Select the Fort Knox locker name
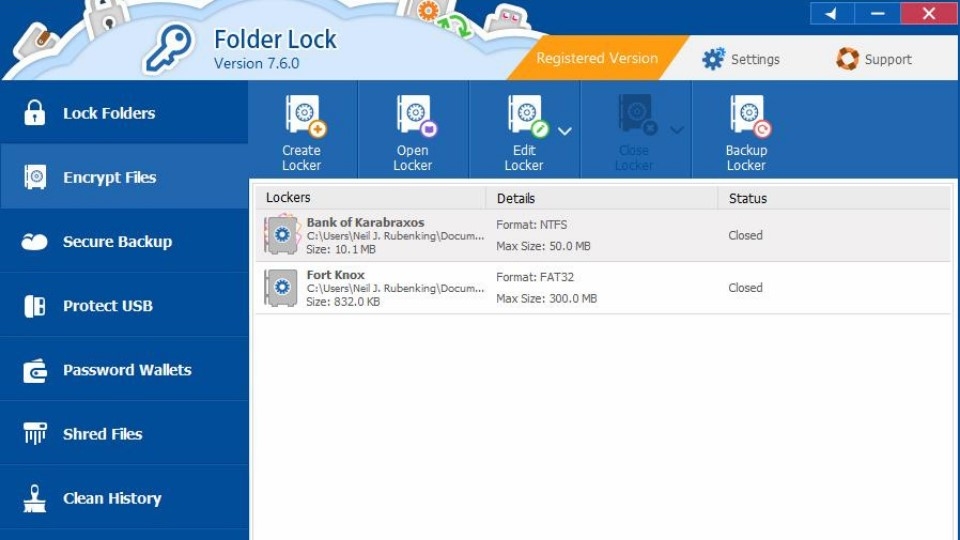The width and height of the screenshot is (960, 540). click(336, 275)
